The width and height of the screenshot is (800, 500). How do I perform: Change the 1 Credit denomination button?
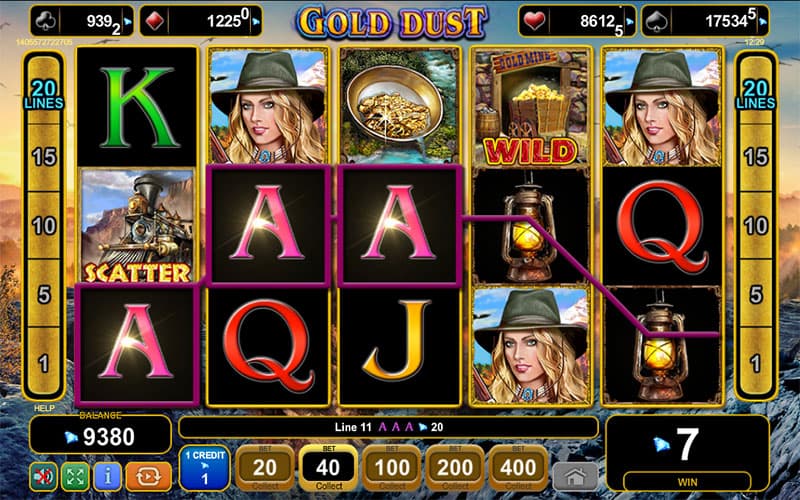click(x=205, y=467)
